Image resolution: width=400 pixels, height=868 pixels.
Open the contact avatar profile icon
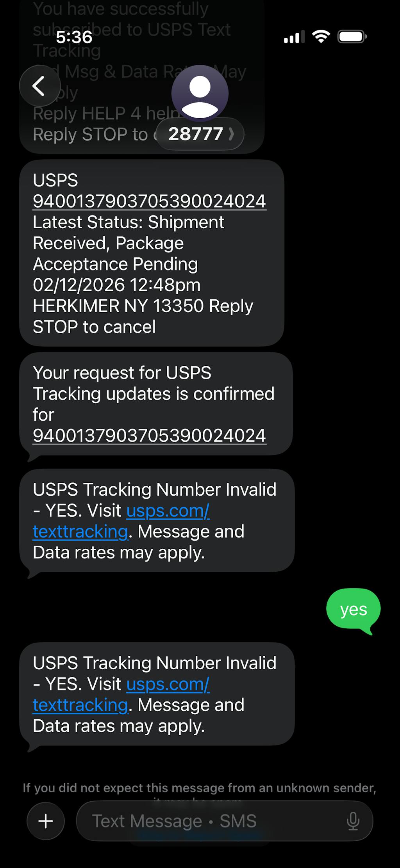pos(200,93)
